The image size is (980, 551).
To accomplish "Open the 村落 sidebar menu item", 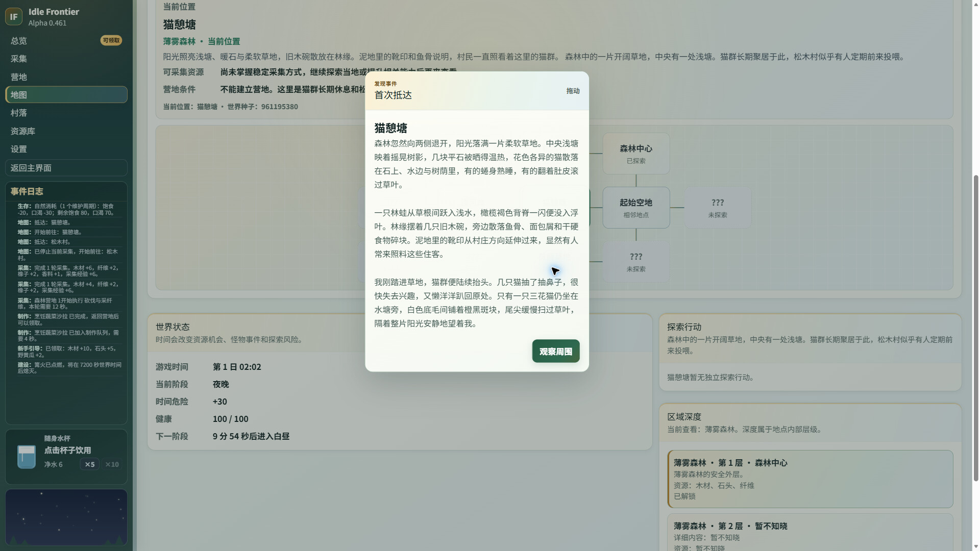I will (x=66, y=113).
